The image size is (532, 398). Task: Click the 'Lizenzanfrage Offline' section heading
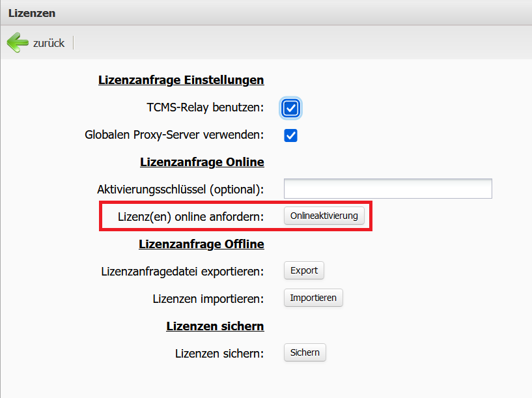click(x=201, y=244)
